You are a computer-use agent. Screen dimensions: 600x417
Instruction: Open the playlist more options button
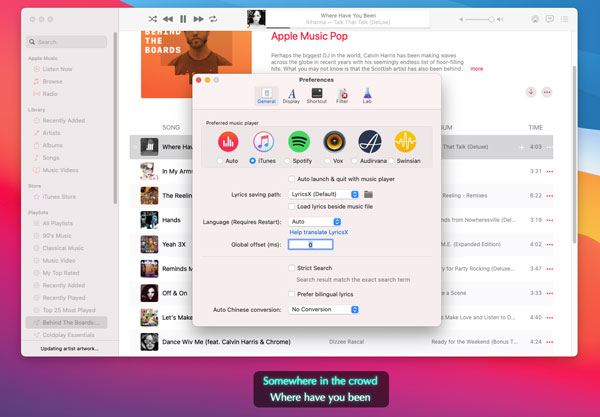click(x=547, y=92)
